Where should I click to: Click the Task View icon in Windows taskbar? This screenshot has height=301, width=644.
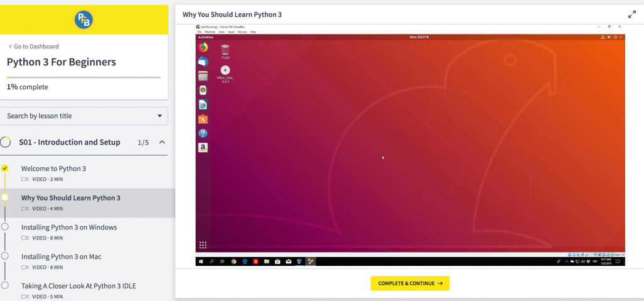[x=223, y=261]
